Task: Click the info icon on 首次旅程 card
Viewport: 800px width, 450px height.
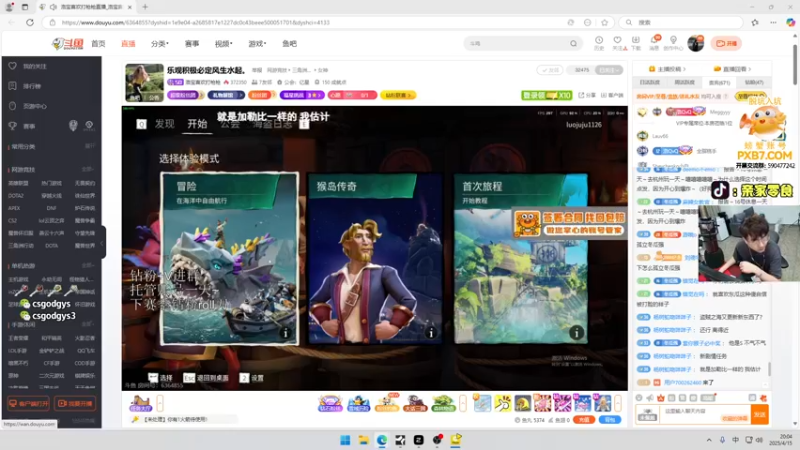Action: coord(577,333)
